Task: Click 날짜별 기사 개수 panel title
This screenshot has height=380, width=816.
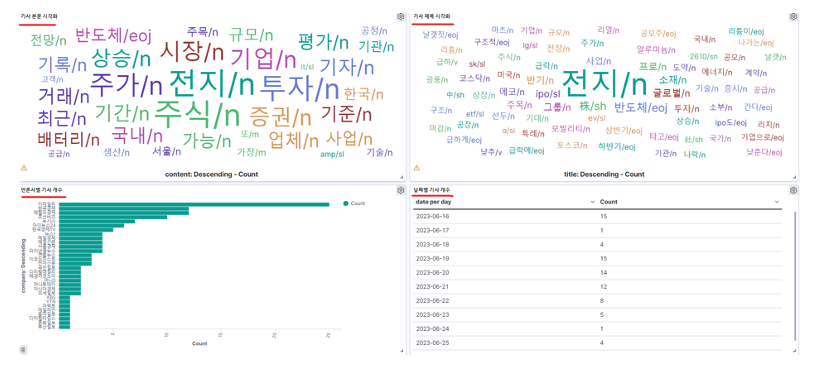Action: (432, 191)
